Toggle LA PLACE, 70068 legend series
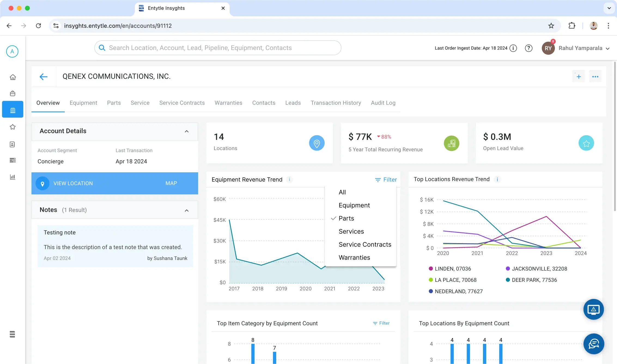 452,280
